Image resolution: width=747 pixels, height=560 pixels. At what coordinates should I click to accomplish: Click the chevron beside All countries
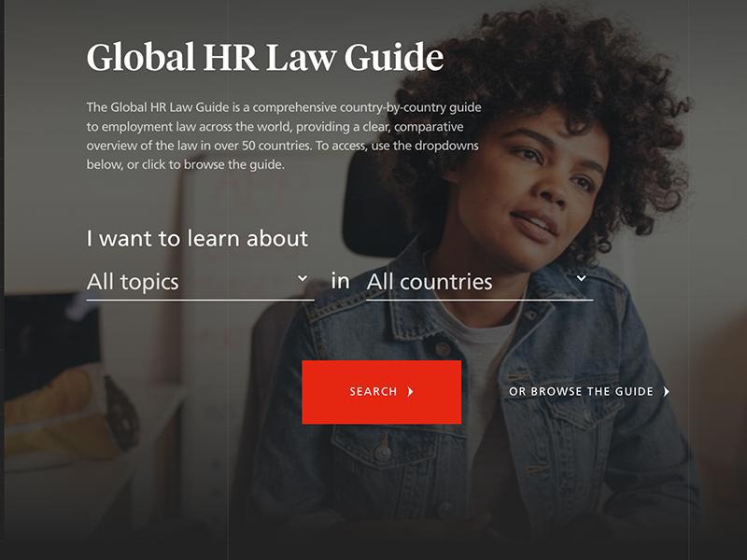(581, 278)
